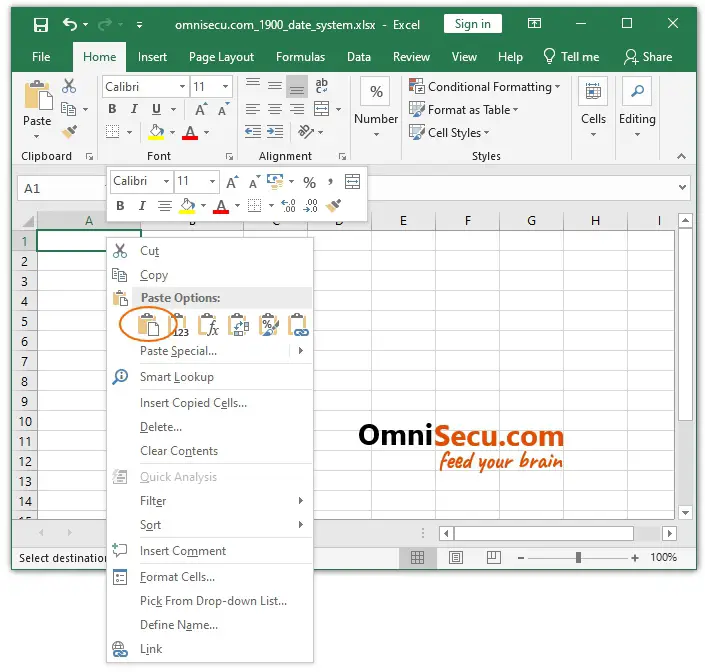This screenshot has width=705, height=672.
Task: Collapse the ribbon with chevron
Action: (681, 156)
